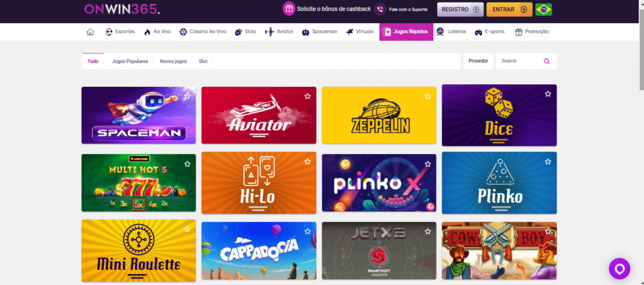Image resolution: width=644 pixels, height=285 pixels.
Task: Favorite Cappadocia with its star
Action: [x=307, y=231]
